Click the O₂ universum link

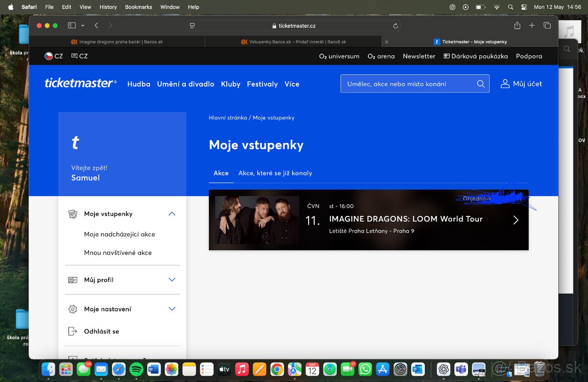click(x=339, y=56)
